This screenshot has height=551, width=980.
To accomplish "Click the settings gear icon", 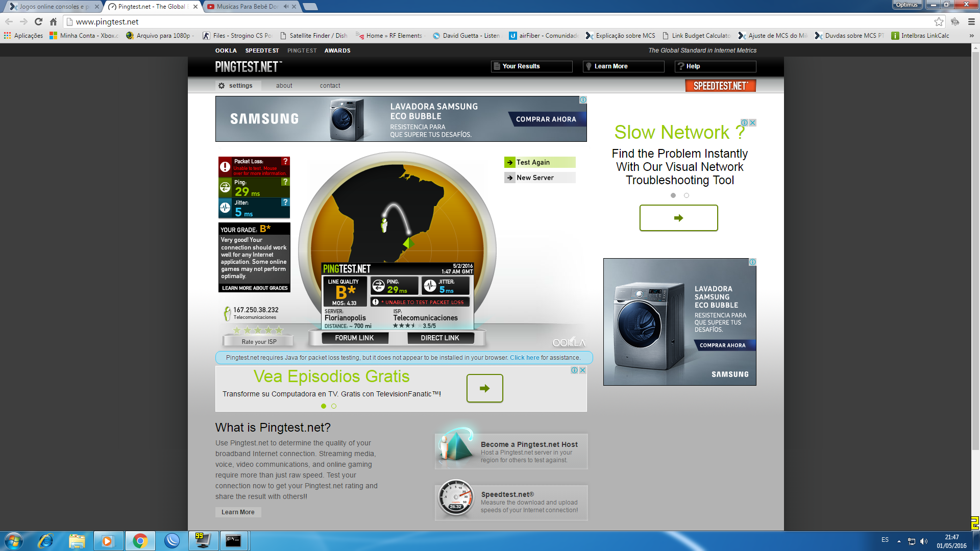I will coord(222,86).
